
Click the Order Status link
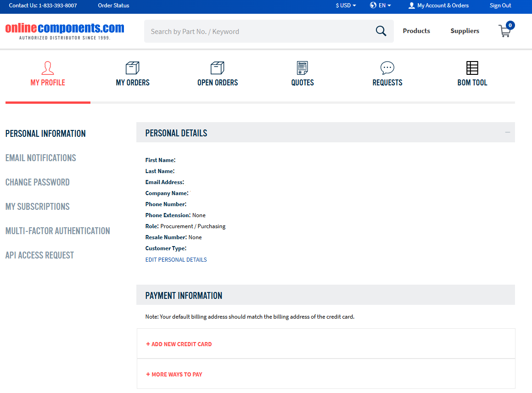114,6
